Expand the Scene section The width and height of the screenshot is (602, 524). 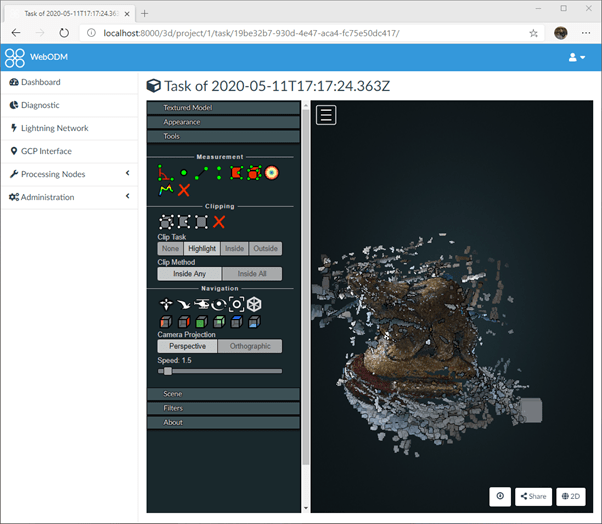click(x=223, y=394)
